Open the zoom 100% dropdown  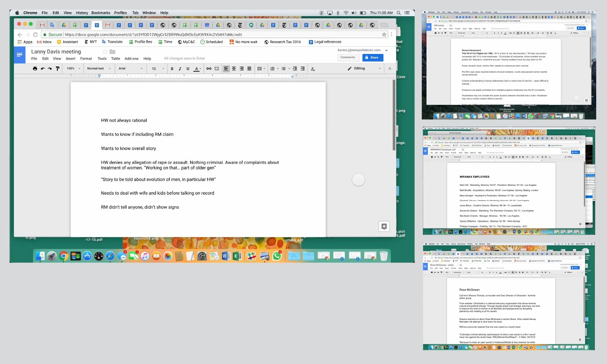click(74, 68)
